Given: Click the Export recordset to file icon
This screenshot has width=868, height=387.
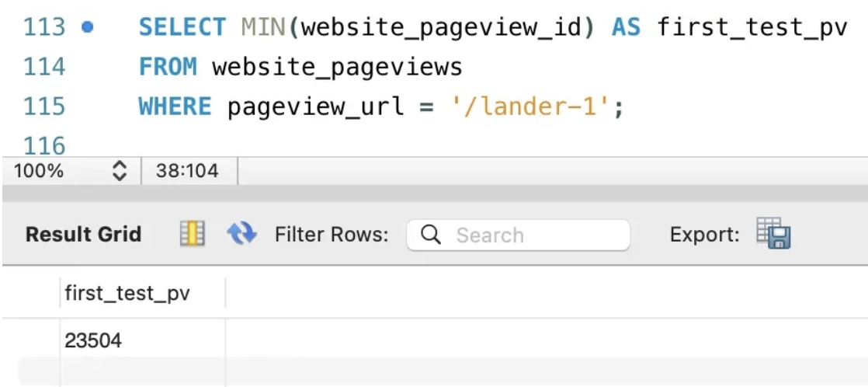Looking at the screenshot, I should (773, 234).
